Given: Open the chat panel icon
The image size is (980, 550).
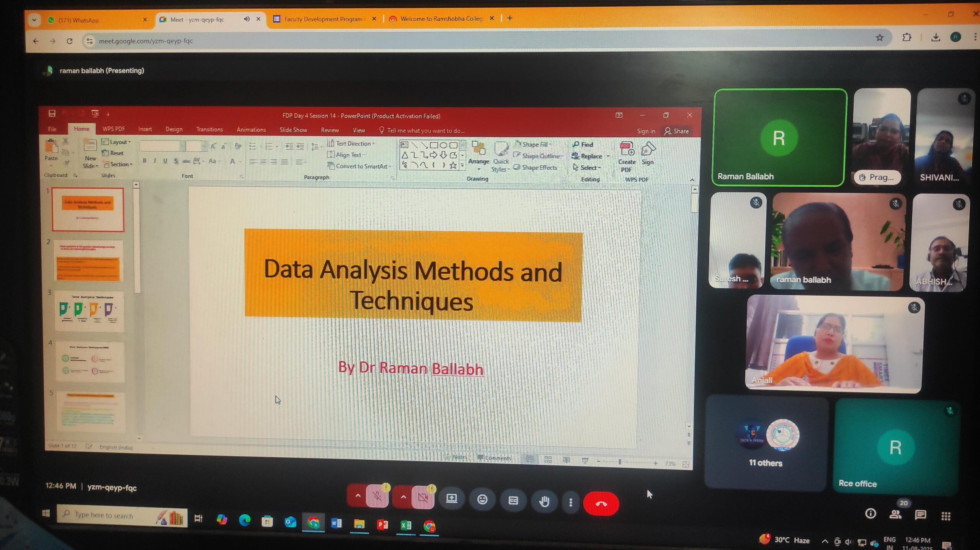Looking at the screenshot, I should pyautogui.click(x=920, y=514).
